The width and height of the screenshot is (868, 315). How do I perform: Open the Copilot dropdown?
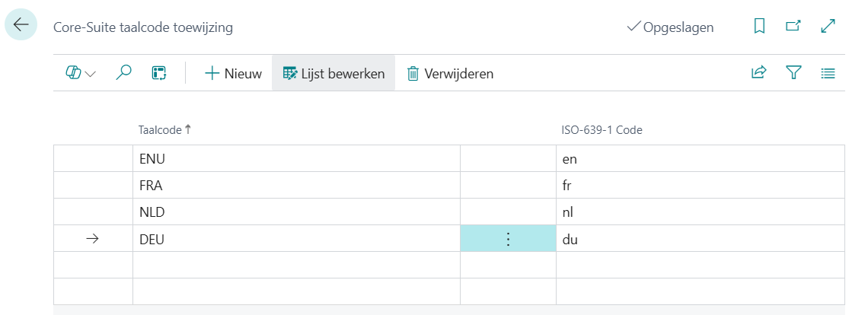coord(81,73)
